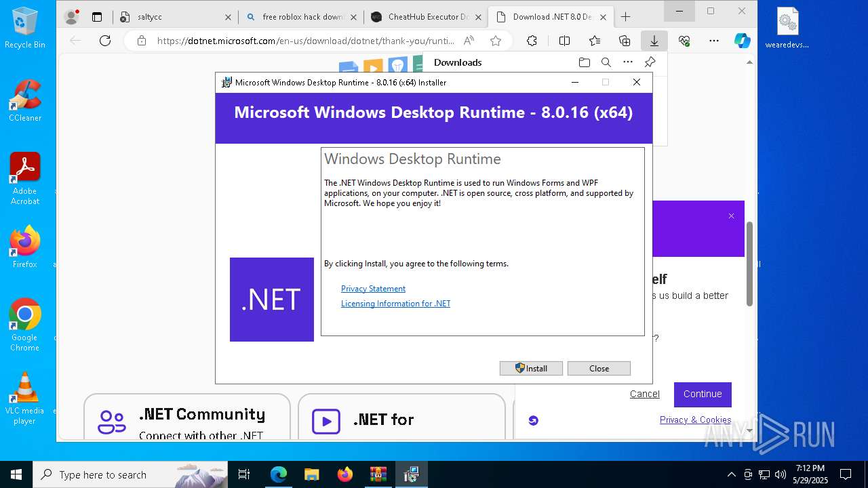The image size is (868, 488).
Task: Close the saltycc tab
Action: (228, 17)
